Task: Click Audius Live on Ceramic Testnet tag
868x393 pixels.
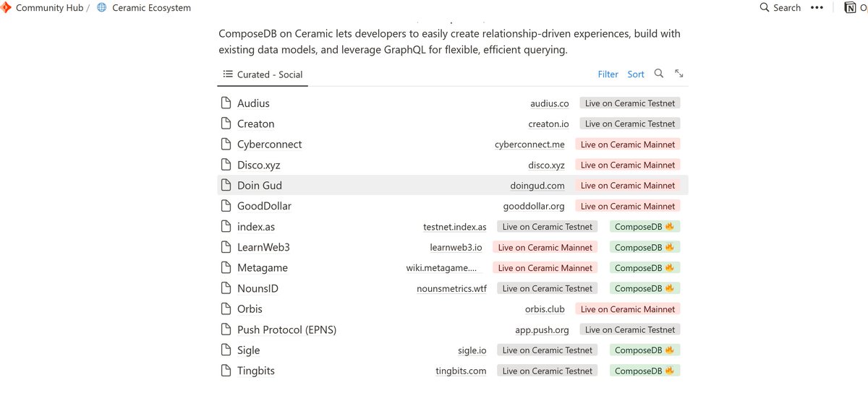Action: [x=630, y=103]
